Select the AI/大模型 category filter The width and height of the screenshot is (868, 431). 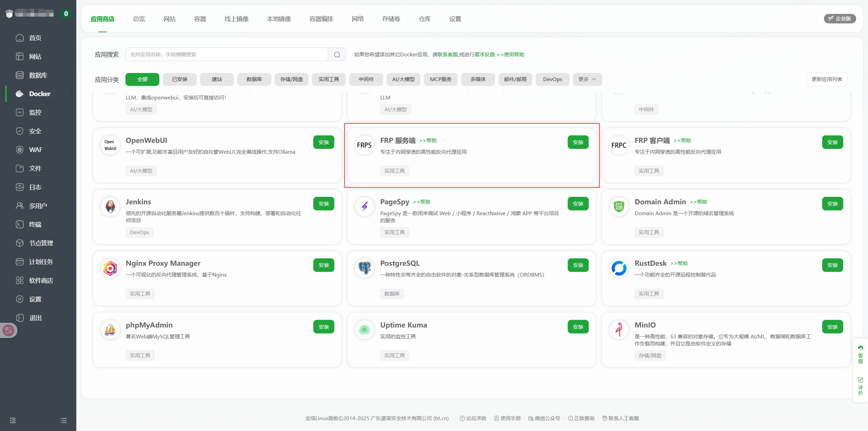403,79
